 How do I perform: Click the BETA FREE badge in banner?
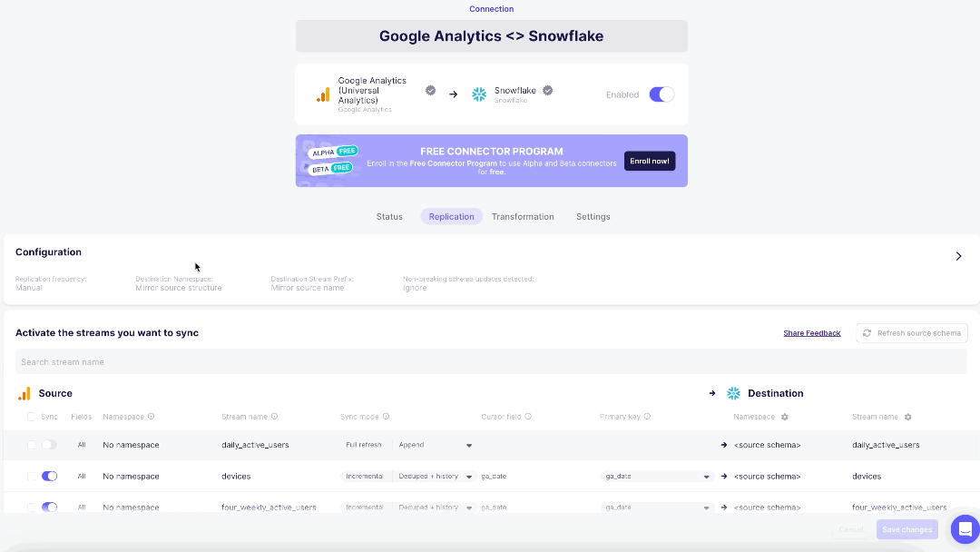332,169
